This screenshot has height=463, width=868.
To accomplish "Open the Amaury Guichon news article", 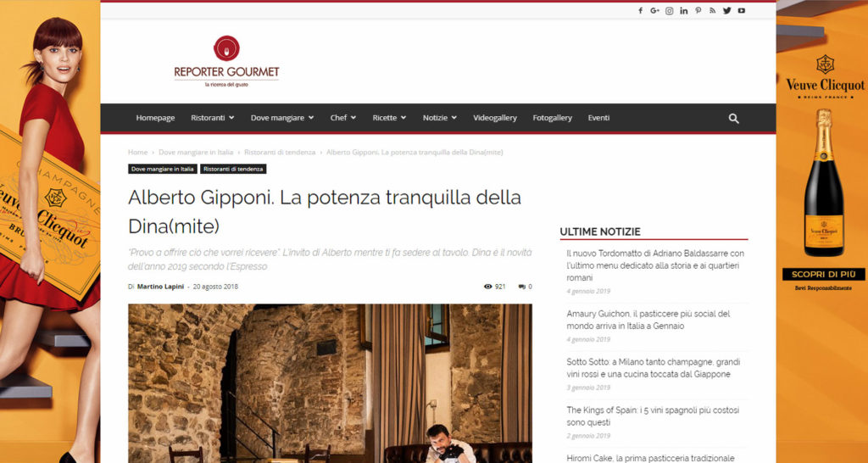I will pyautogui.click(x=648, y=320).
